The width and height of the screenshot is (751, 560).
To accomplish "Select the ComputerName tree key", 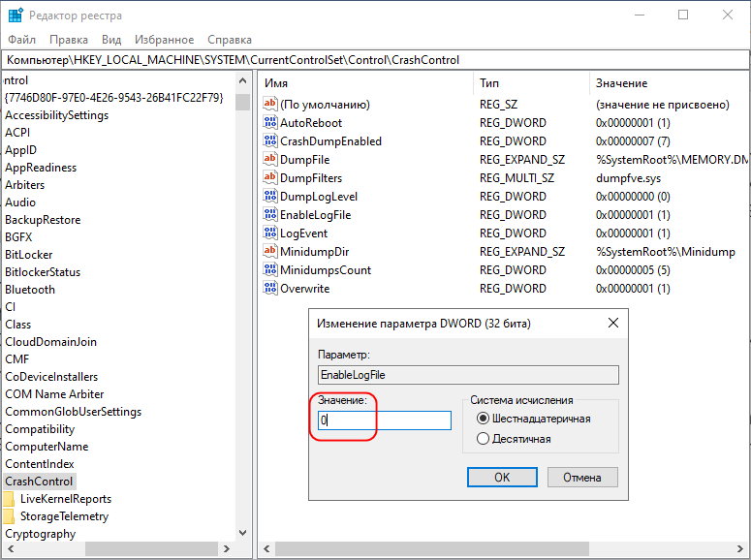I will point(47,446).
